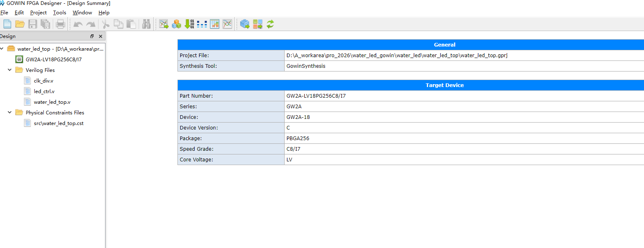644x248 pixels.
Task: Open the IP Core Generator cubes icon
Action: pyautogui.click(x=177, y=24)
